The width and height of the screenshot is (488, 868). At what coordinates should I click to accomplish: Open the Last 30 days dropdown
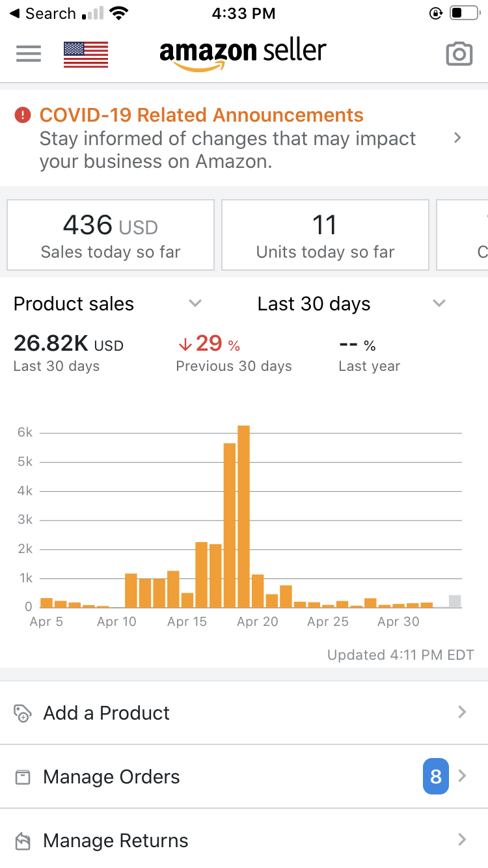(439, 303)
